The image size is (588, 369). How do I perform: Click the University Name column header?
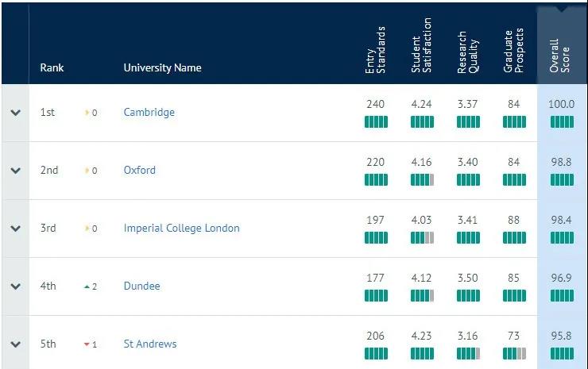(162, 67)
